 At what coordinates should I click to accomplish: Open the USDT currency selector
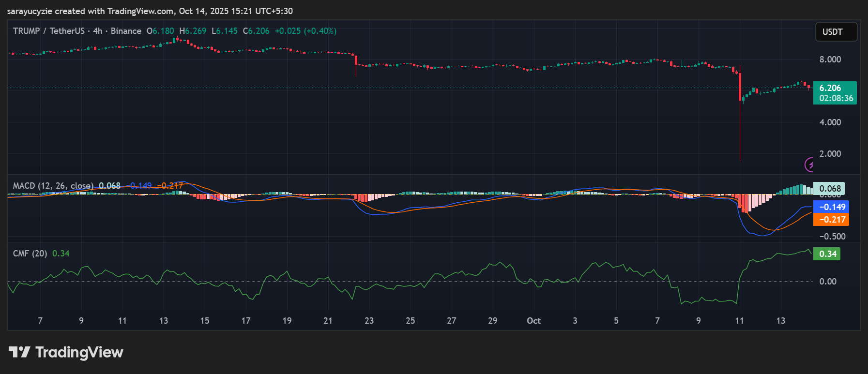coord(836,32)
